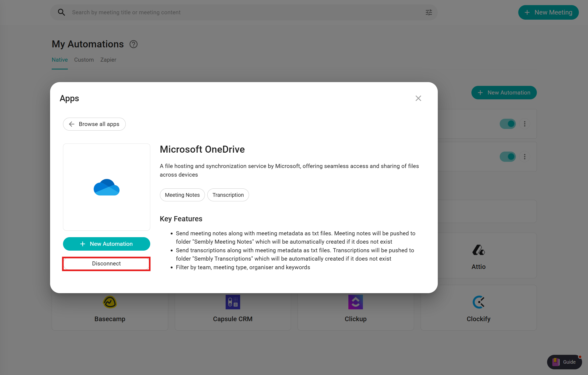Viewport: 588px width, 375px height.
Task: Click the Microsoft OneDrive logo thumbnail
Action: [x=107, y=187]
